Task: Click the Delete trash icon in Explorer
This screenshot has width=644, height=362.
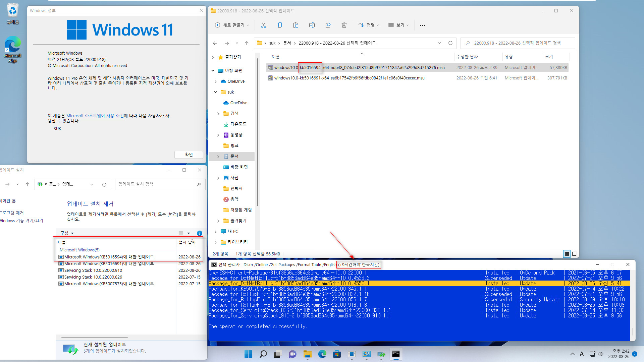Action: tap(344, 25)
